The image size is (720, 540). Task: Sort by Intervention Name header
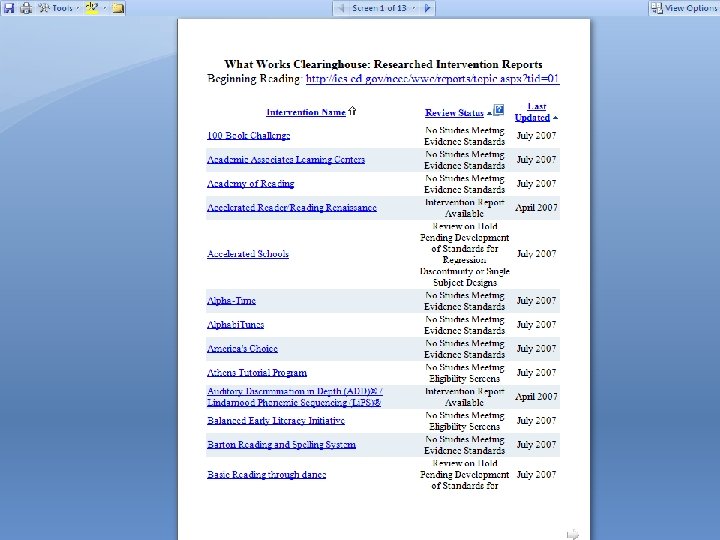click(x=306, y=112)
